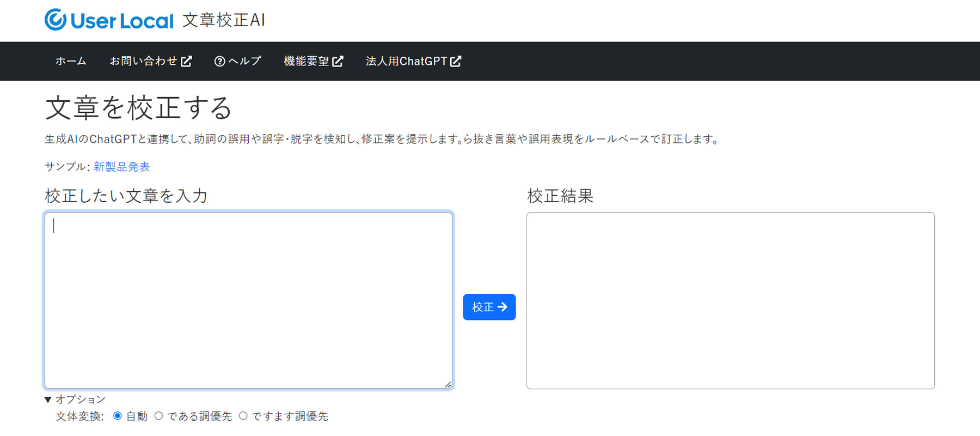Open the ホーム menu item
Image resolution: width=980 pixels, height=436 pixels.
click(x=71, y=61)
